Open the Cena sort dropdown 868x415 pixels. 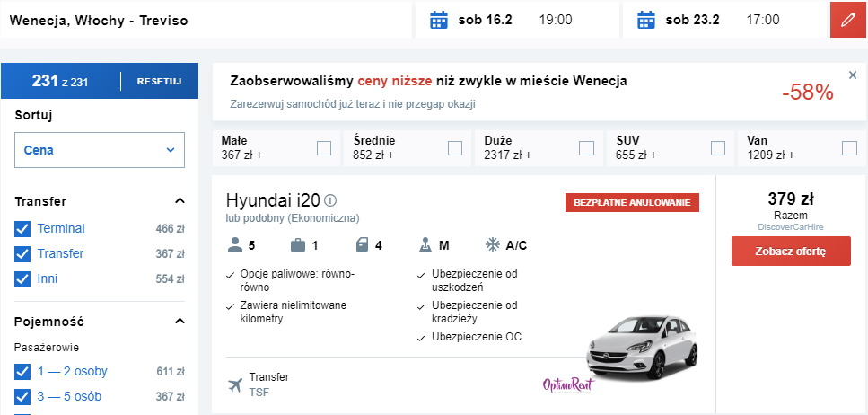coord(100,150)
